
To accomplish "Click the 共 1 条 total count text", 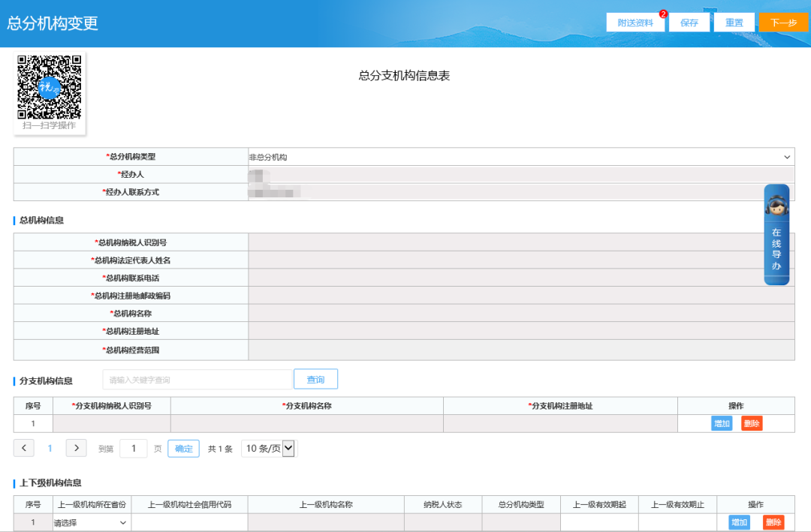I will click(220, 449).
